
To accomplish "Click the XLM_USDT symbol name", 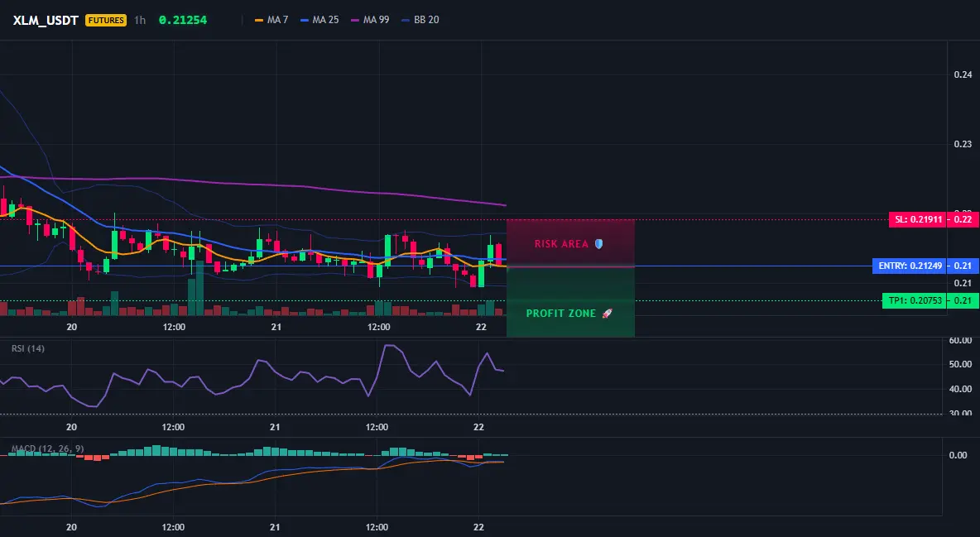I will coord(46,20).
